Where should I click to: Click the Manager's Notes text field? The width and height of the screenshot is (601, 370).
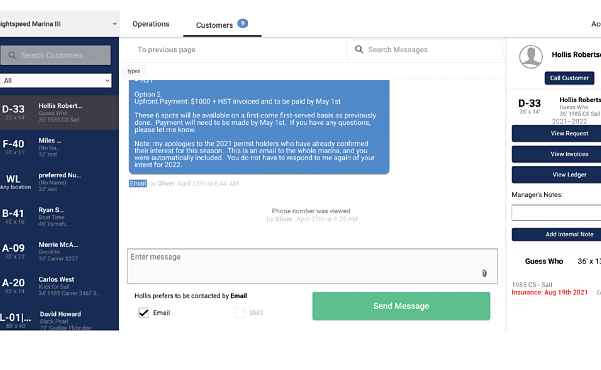pyautogui.click(x=556, y=212)
